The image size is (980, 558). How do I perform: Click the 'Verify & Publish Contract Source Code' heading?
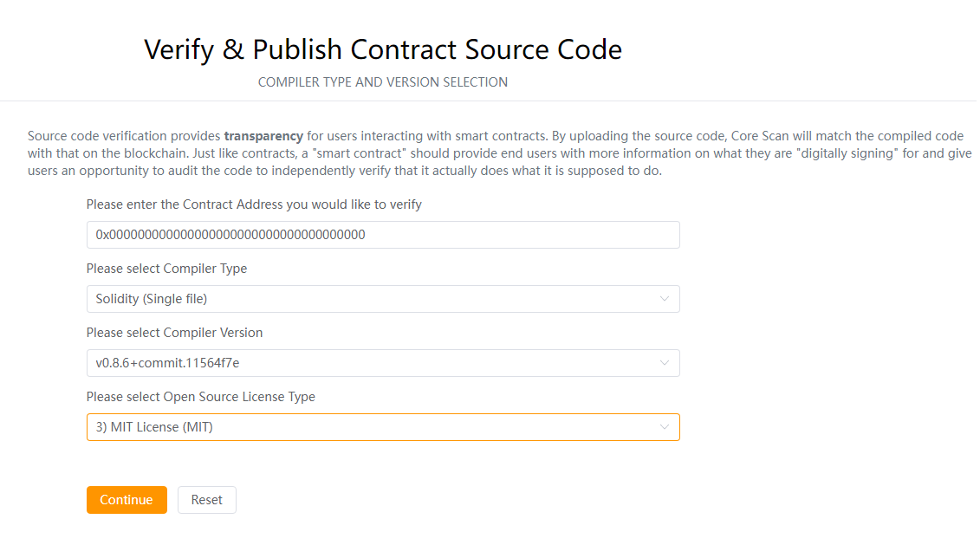[383, 49]
